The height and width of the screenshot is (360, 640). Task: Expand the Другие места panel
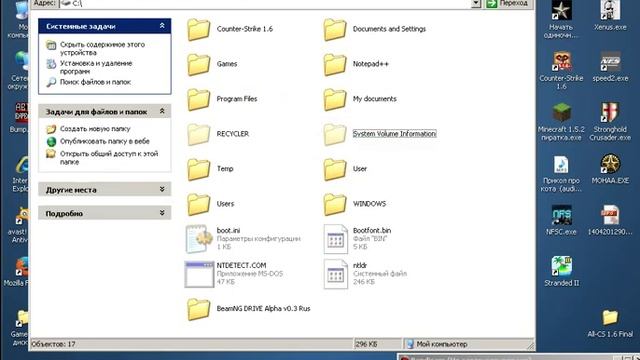162,189
